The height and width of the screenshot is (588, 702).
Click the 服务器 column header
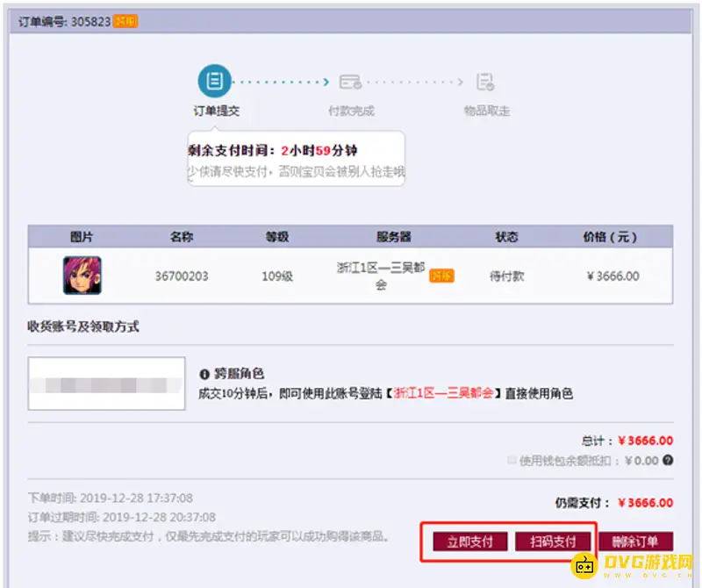pyautogui.click(x=393, y=237)
